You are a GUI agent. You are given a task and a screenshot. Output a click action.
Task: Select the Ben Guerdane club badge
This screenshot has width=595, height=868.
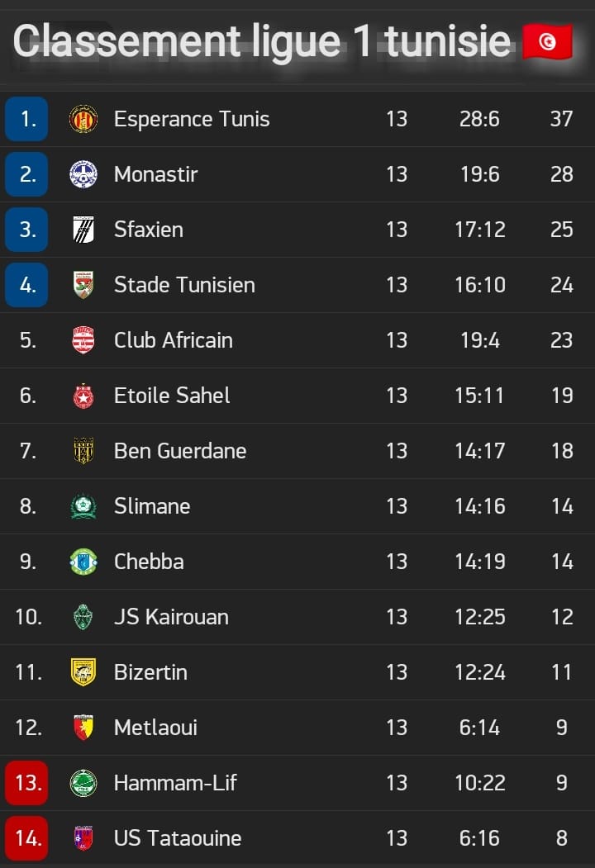click(x=83, y=451)
